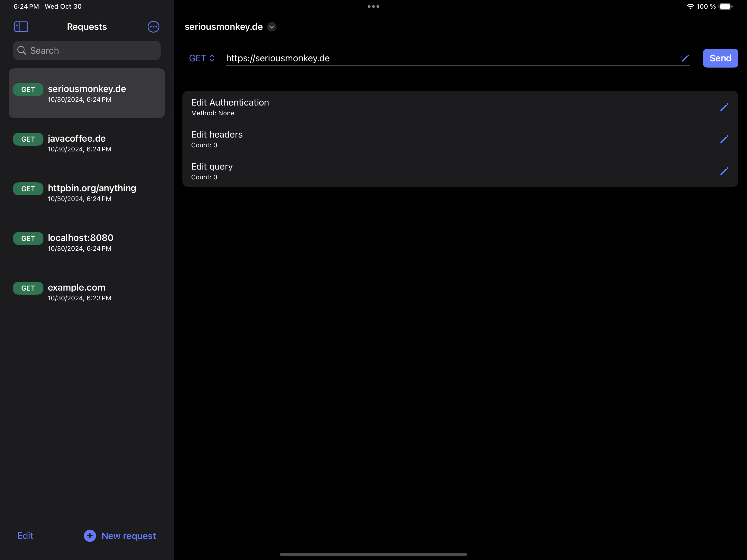Click GET badge on localhost:8080 row
The height and width of the screenshot is (560, 747).
click(x=28, y=238)
